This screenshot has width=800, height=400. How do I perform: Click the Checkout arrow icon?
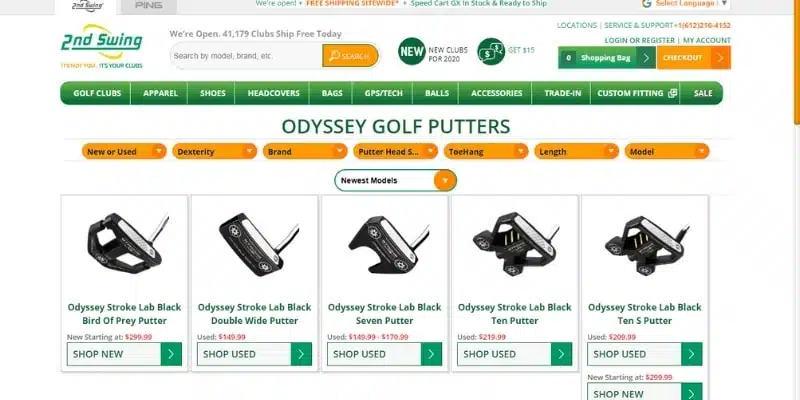[x=720, y=58]
